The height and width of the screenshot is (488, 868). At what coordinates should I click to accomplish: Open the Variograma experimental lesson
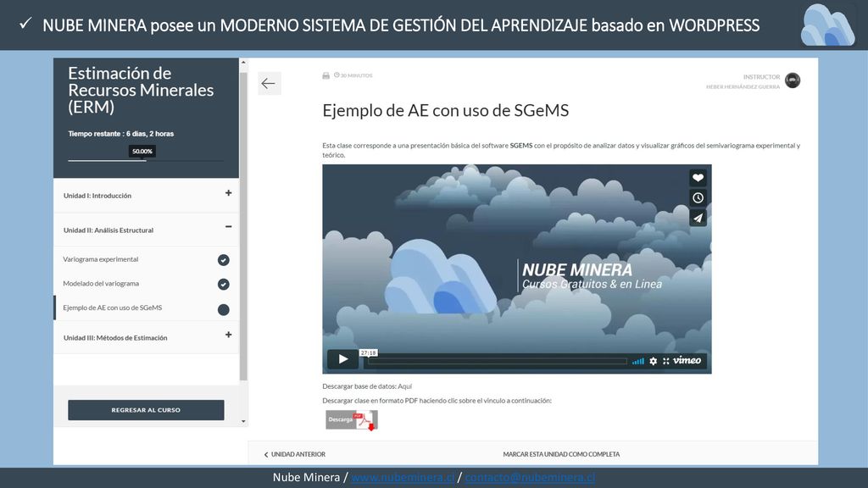click(101, 259)
